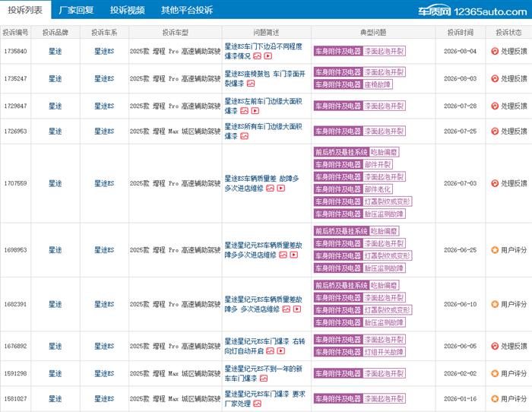Open image icon for complaint 1726953
Viewport: 532px width, 412px height.
pos(244,136)
